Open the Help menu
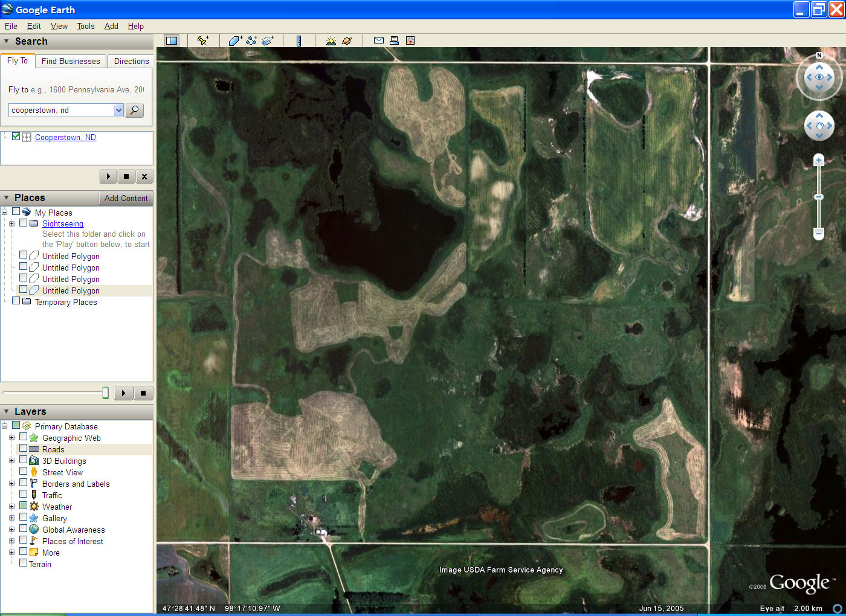 tap(136, 27)
